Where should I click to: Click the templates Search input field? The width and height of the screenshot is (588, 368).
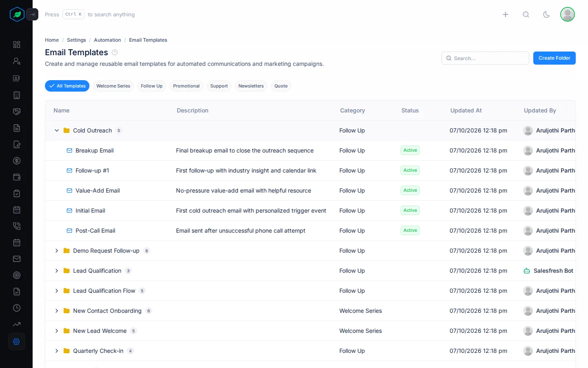[485, 58]
